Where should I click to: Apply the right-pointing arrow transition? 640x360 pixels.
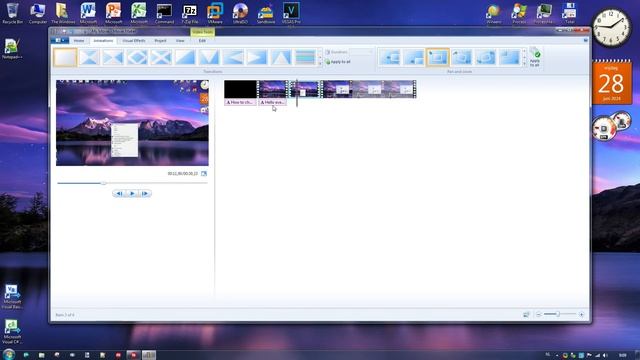click(257, 58)
